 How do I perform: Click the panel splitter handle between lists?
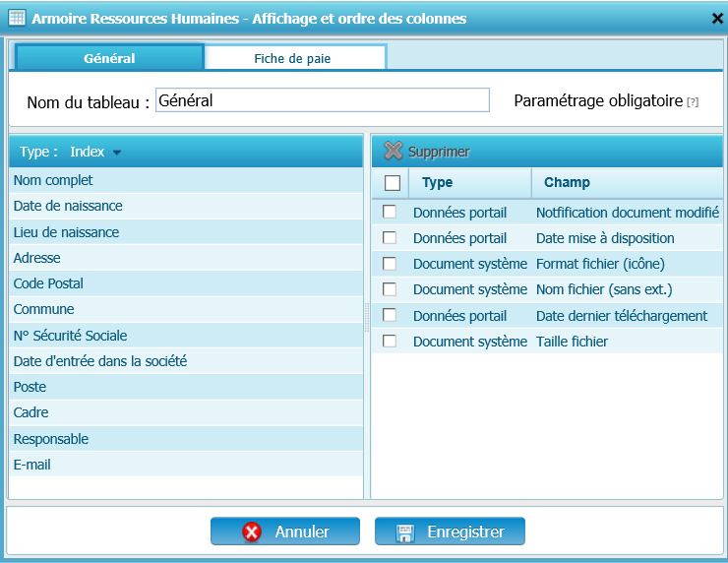tap(367, 317)
